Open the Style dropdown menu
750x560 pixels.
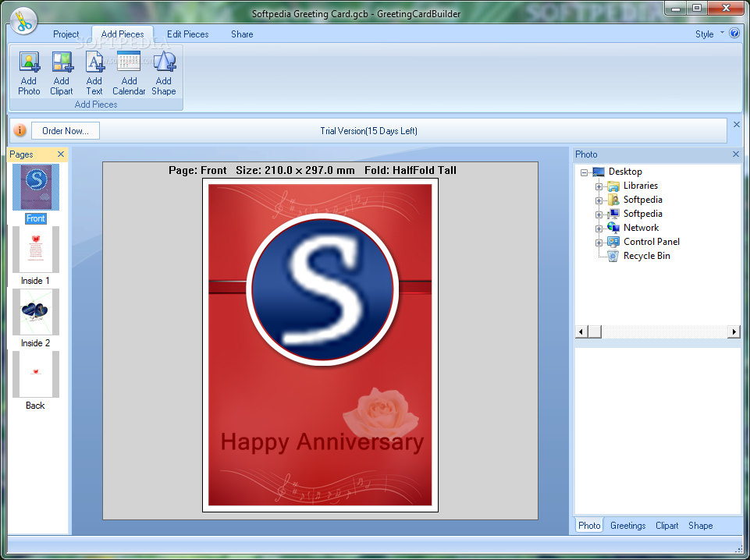(x=710, y=34)
